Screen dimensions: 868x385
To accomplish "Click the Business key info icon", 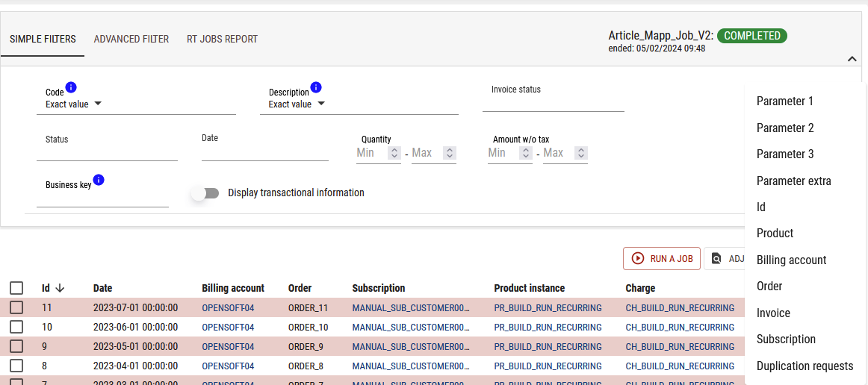I will tap(99, 180).
